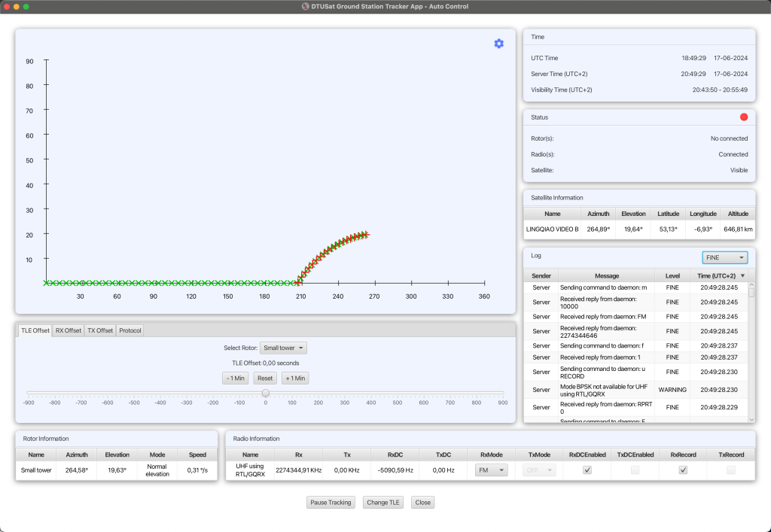
Task: Select the TX Offset tab
Action: coord(100,330)
